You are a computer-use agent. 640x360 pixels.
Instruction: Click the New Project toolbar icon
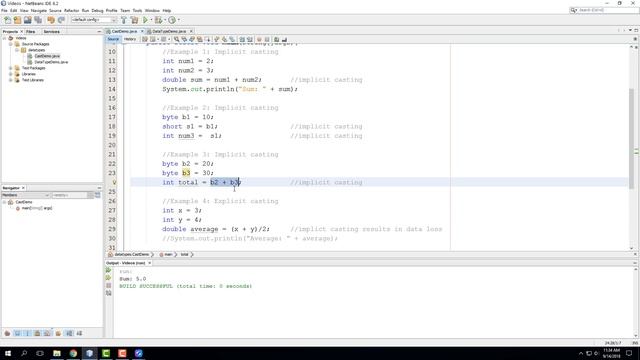pos(17,20)
